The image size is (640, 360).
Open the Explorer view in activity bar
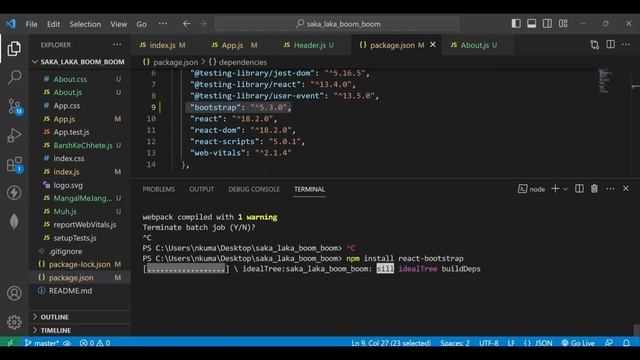(x=14, y=49)
